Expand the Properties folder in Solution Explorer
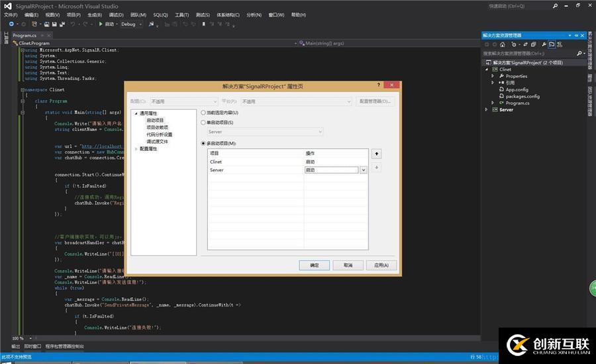The width and height of the screenshot is (596, 364). pos(493,76)
